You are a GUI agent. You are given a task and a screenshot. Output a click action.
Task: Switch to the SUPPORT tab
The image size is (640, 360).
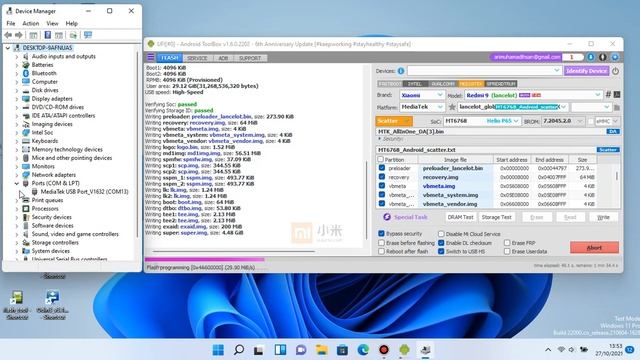click(250, 58)
